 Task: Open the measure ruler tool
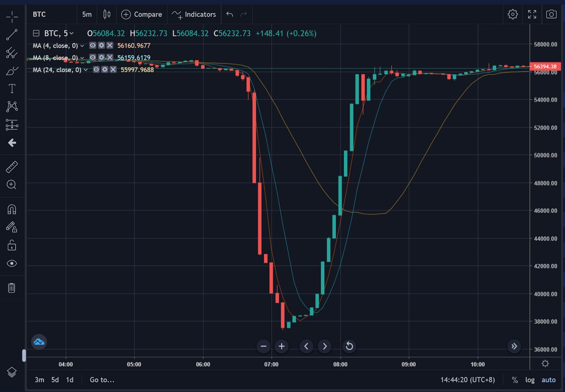12,166
